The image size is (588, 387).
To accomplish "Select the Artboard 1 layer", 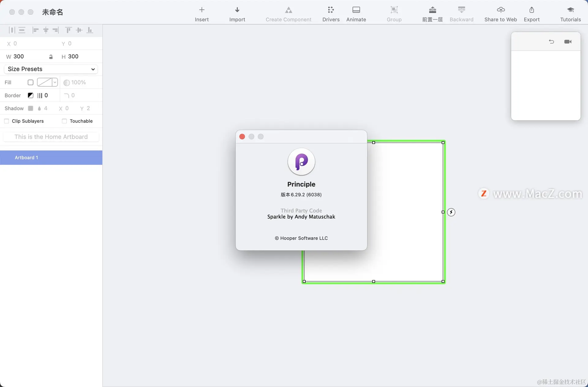I will pos(51,158).
